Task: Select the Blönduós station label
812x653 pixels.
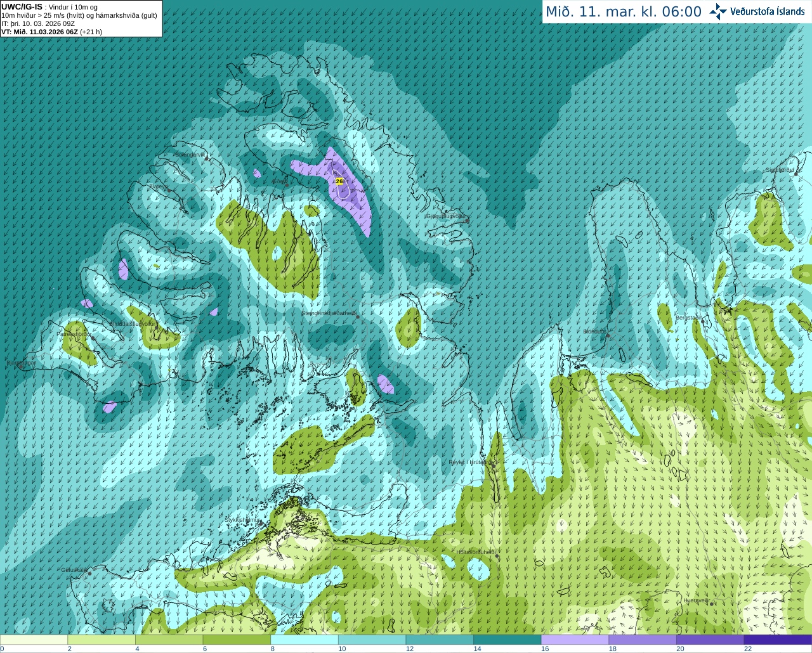Action: coord(594,332)
